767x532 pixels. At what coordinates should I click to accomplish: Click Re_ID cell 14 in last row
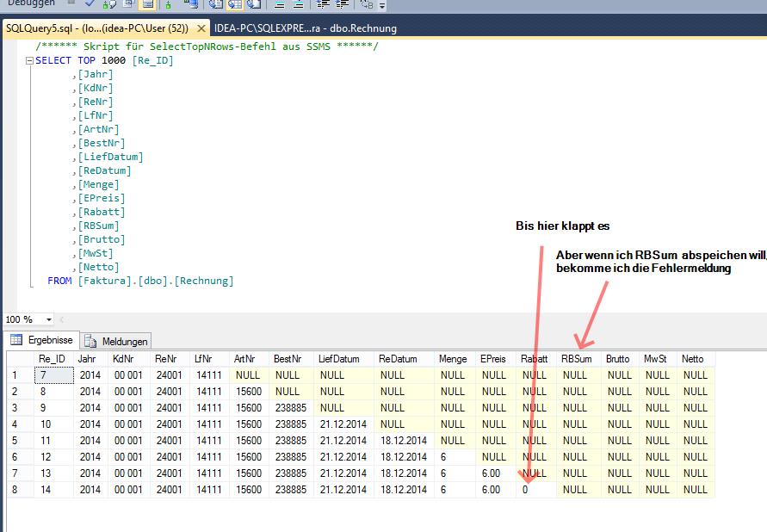[x=54, y=490]
